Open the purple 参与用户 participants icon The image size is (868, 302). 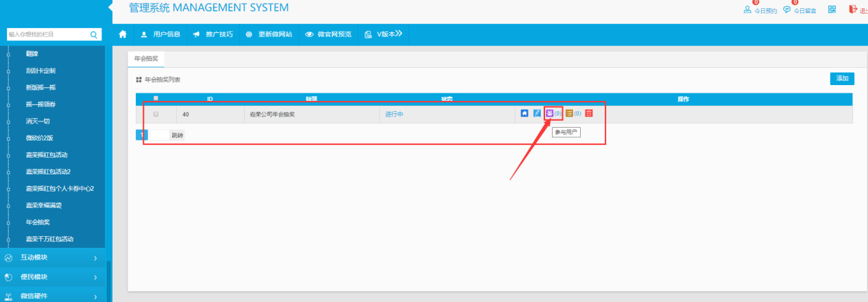pos(549,113)
